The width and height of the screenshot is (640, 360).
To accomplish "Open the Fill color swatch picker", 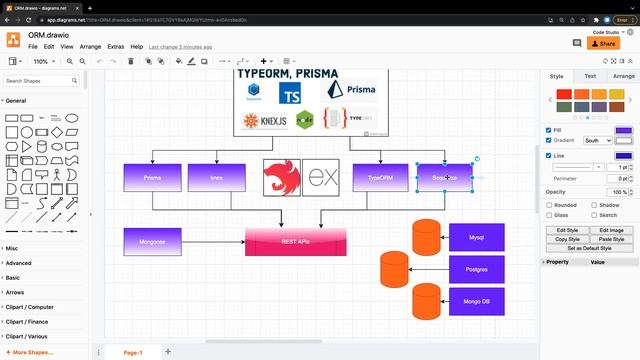I will (x=624, y=130).
